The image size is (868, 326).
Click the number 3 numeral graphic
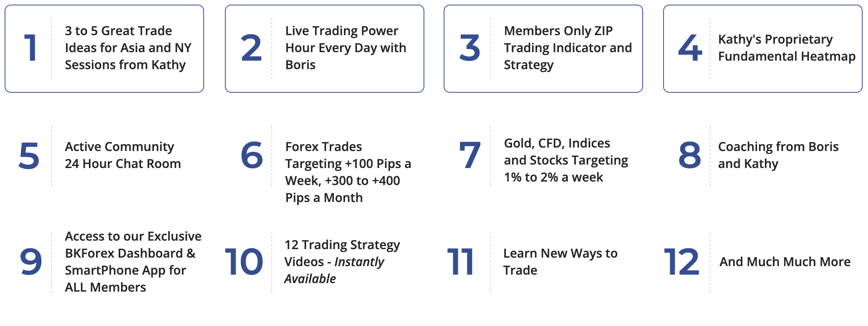(470, 48)
